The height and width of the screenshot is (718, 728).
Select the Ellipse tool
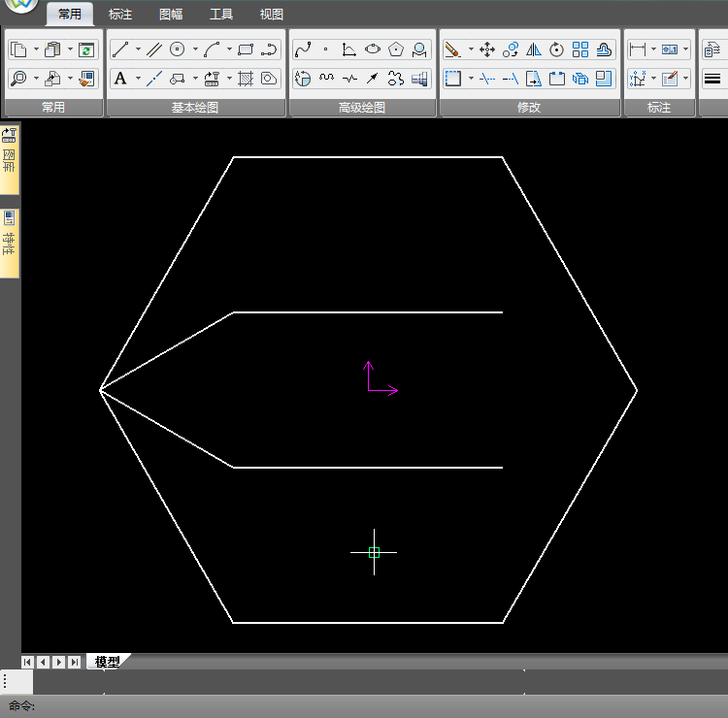pyautogui.click(x=373, y=49)
